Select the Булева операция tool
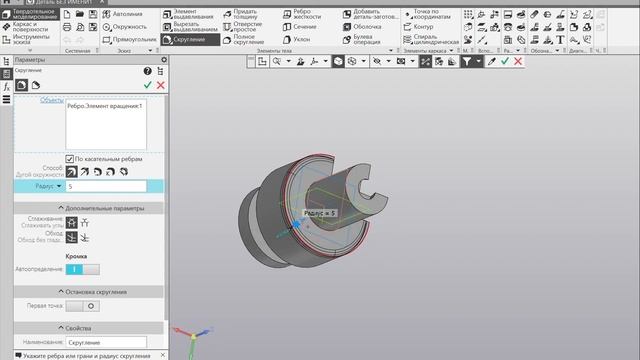The height and width of the screenshot is (360, 640). pos(362,40)
